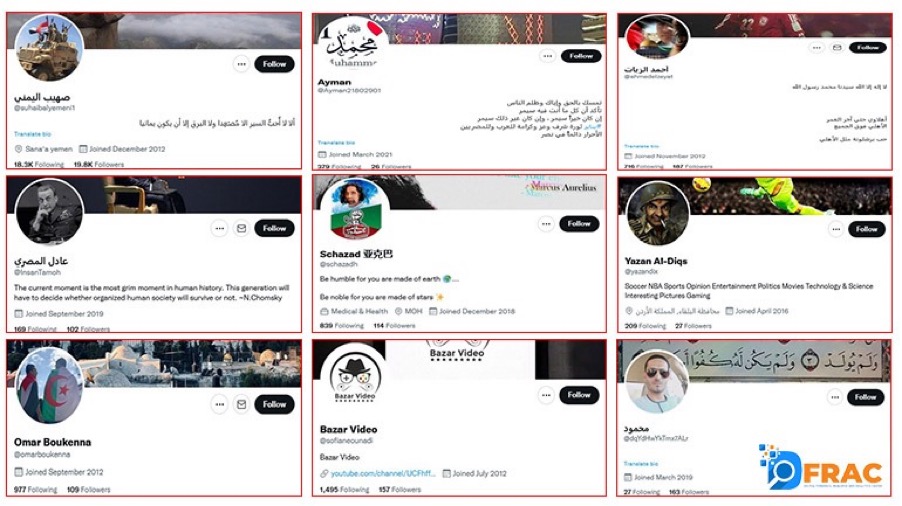Follow Yazan Al-Diqs
Screen dimensions: 902x506
tap(866, 229)
